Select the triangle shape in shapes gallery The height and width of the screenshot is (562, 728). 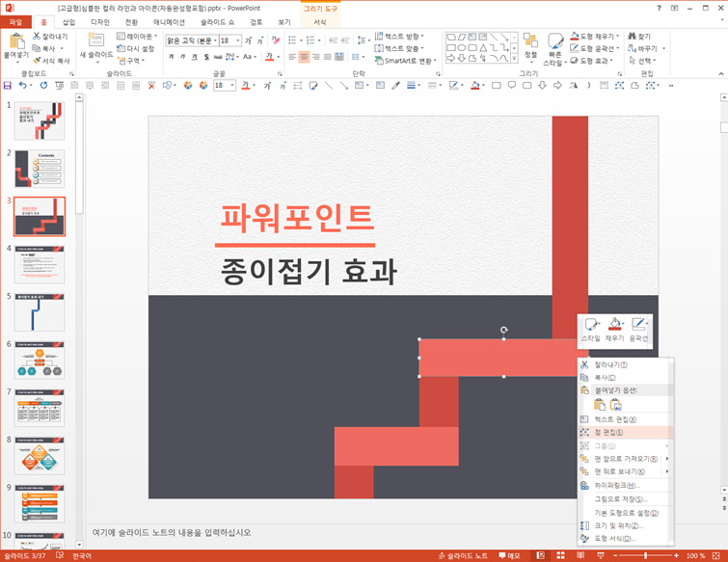click(483, 48)
